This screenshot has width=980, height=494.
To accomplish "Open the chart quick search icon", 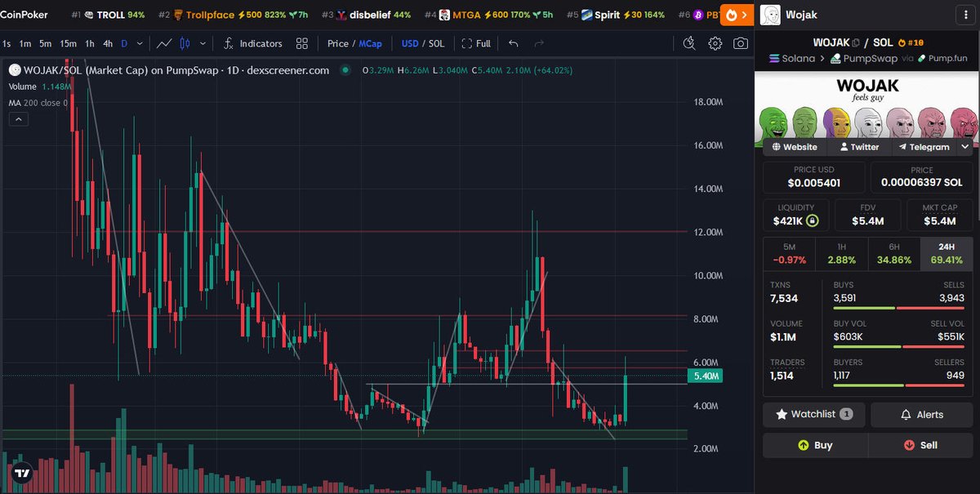I will click(x=689, y=43).
